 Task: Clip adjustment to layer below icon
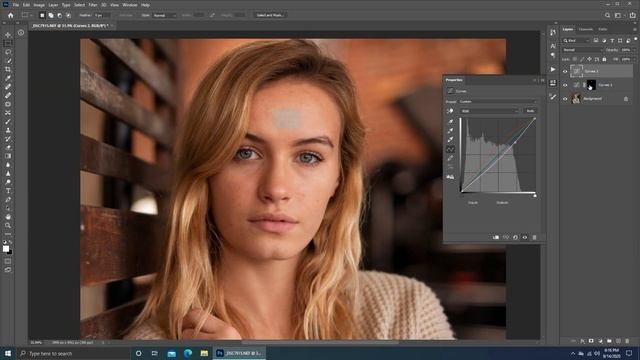(496, 237)
